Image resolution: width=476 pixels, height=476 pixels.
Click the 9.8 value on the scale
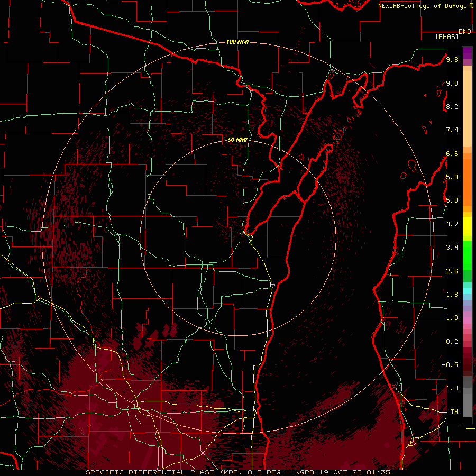pos(452,59)
